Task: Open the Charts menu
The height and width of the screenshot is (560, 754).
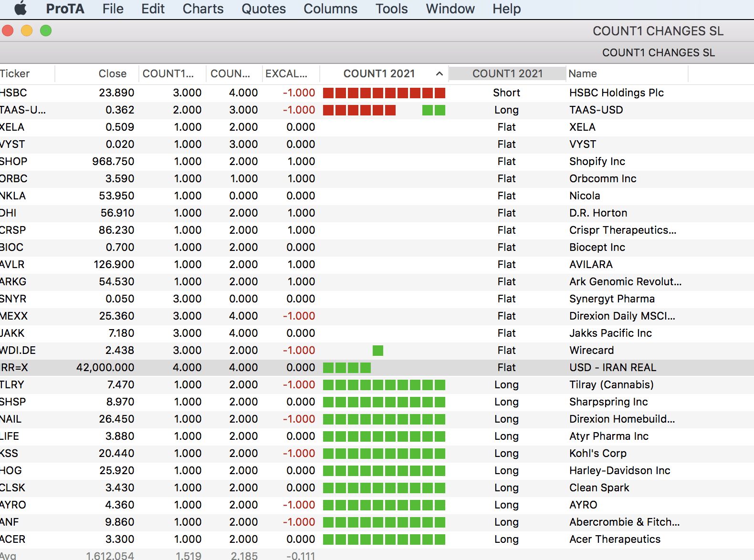Action: coord(203,9)
